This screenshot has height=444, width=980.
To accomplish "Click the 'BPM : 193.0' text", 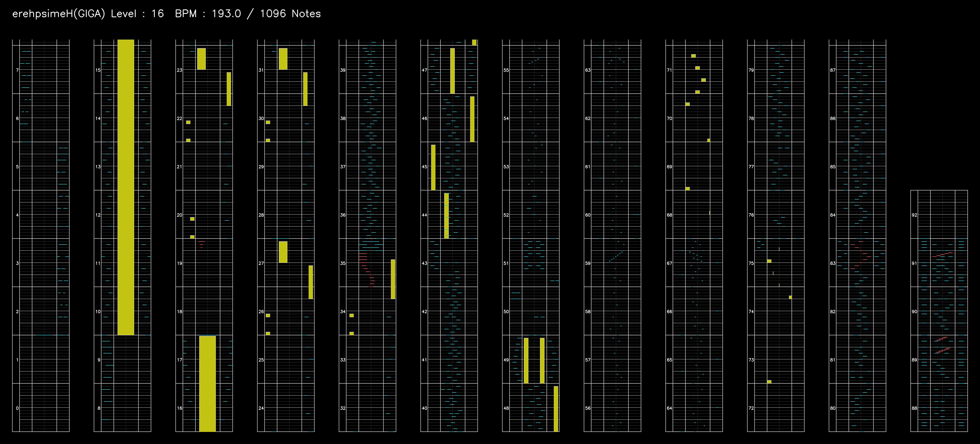I will 208,14.
